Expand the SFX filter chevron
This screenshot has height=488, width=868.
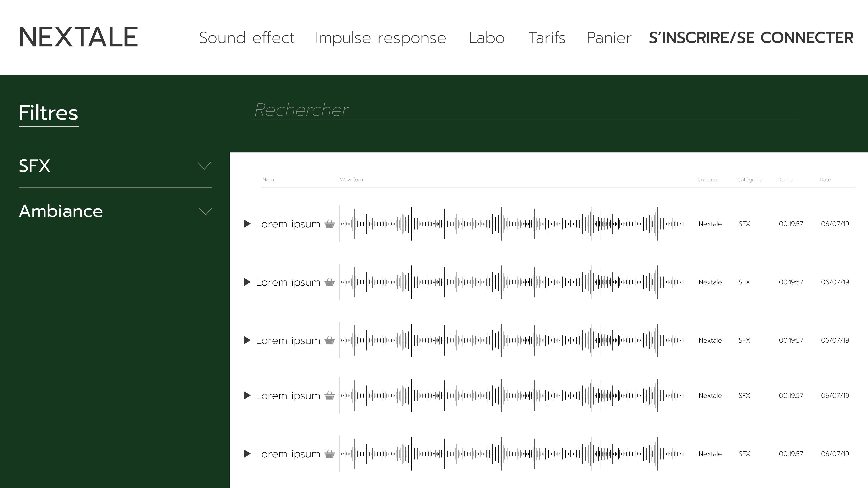(x=204, y=166)
